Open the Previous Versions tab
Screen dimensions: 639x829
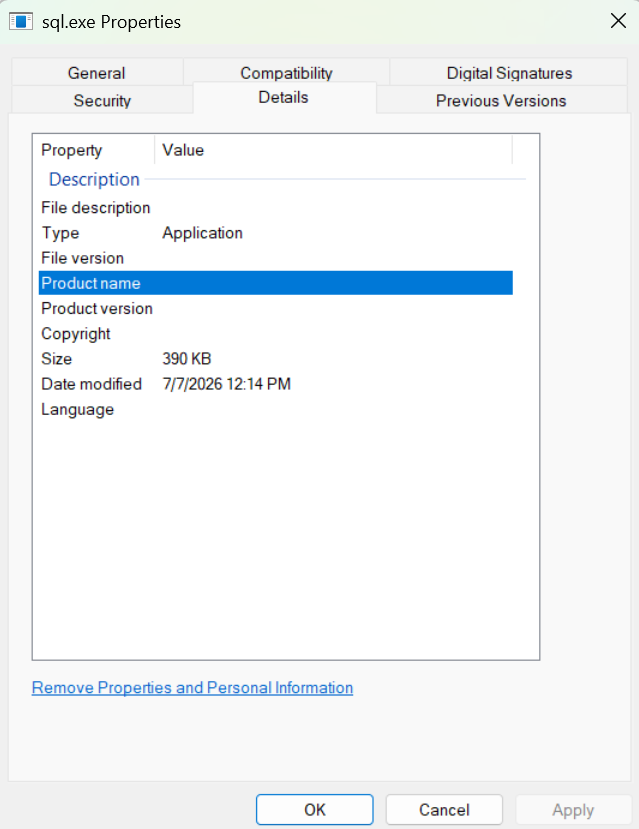501,100
